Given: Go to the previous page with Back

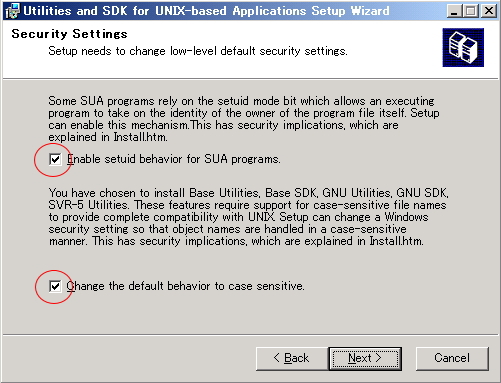Looking at the screenshot, I should (x=292, y=358).
